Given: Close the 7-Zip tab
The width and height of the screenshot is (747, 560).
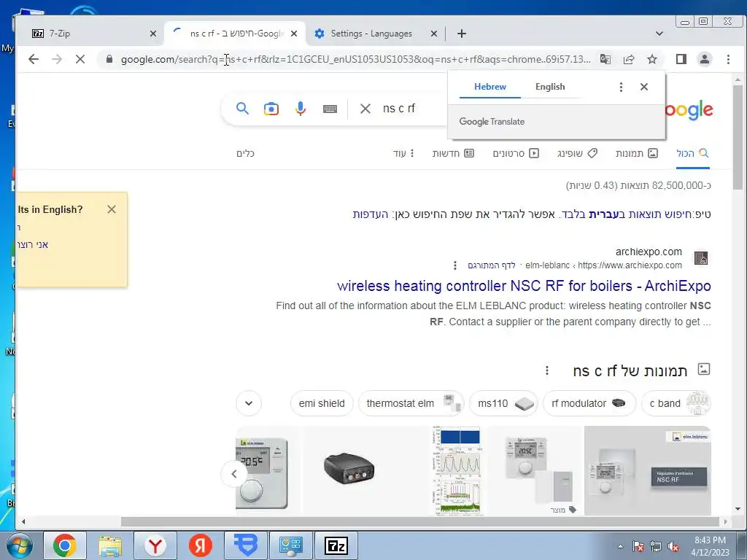Looking at the screenshot, I should click(153, 34).
